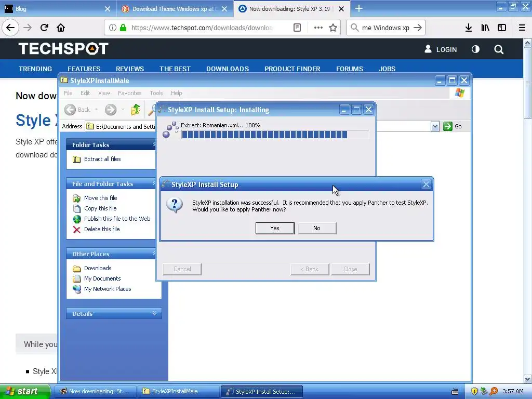The image size is (532, 399).
Task: Open FEATURES in TechSpot navigation
Action: pyautogui.click(x=84, y=69)
